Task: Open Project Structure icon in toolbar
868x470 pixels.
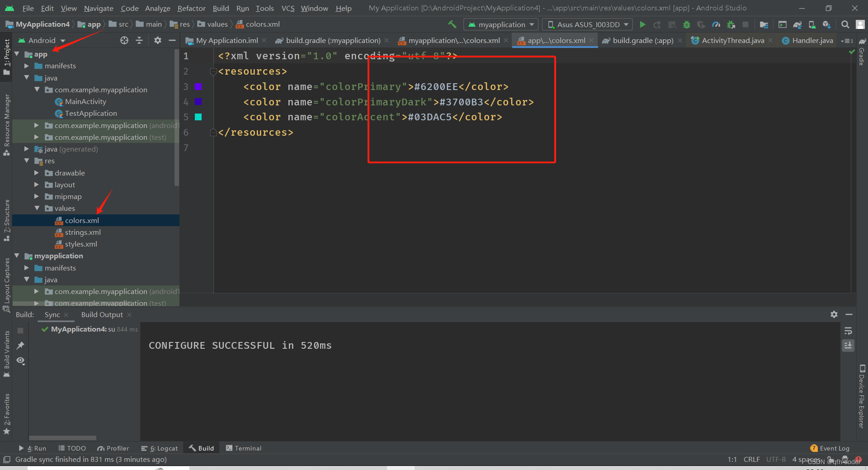Action: click(x=764, y=24)
